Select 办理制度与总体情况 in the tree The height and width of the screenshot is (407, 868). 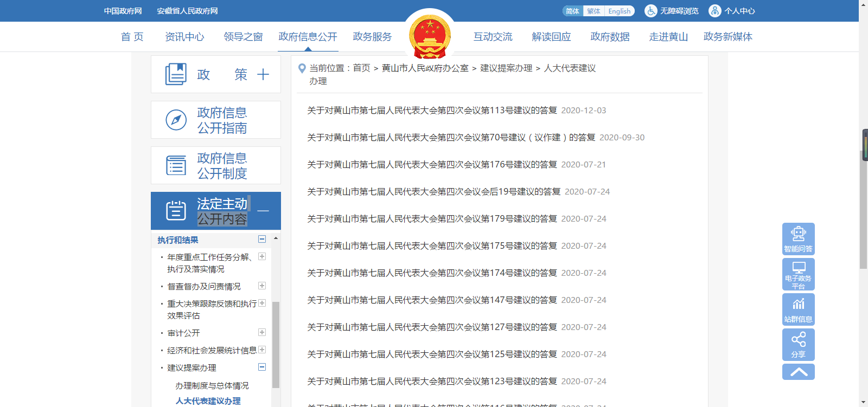[212, 386]
